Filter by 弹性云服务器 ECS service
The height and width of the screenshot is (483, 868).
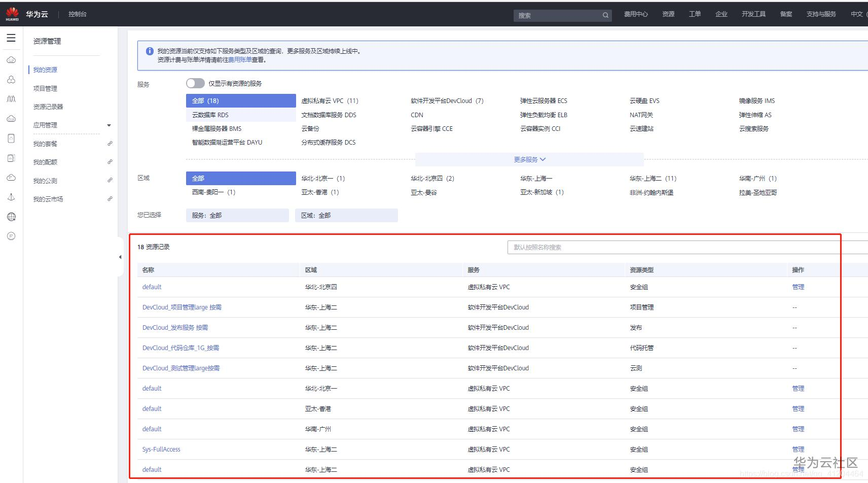pyautogui.click(x=544, y=101)
